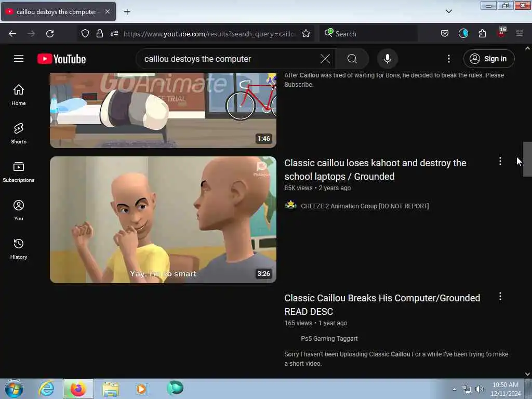Screen dimensions: 532x399
Task: Reload the page with refresh icon
Action: (50, 34)
